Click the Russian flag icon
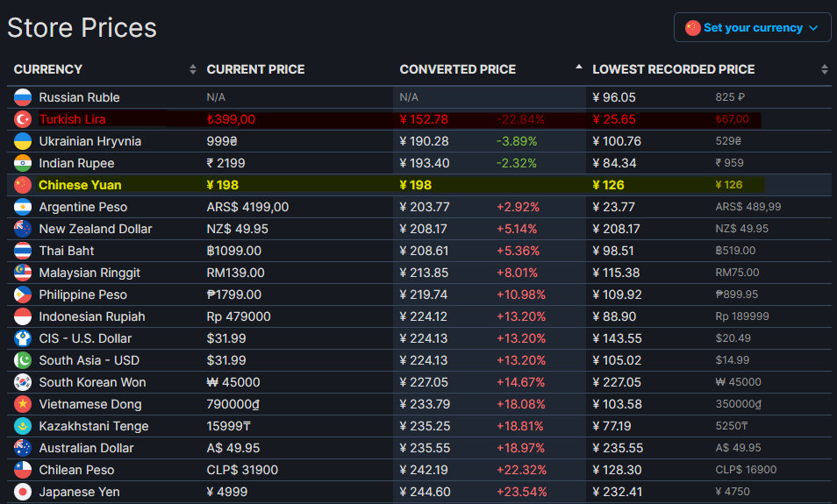The height and width of the screenshot is (504, 837). click(x=23, y=97)
